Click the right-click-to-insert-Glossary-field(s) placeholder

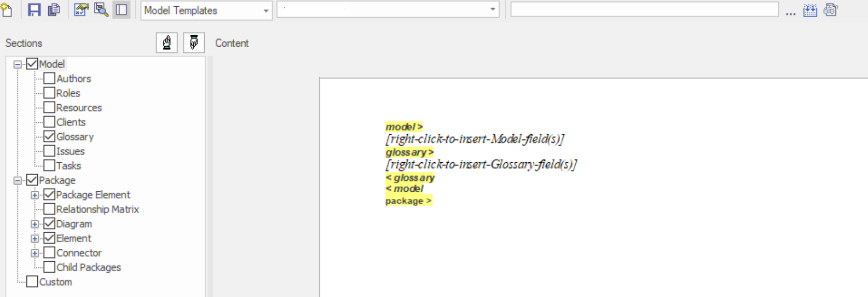click(481, 164)
